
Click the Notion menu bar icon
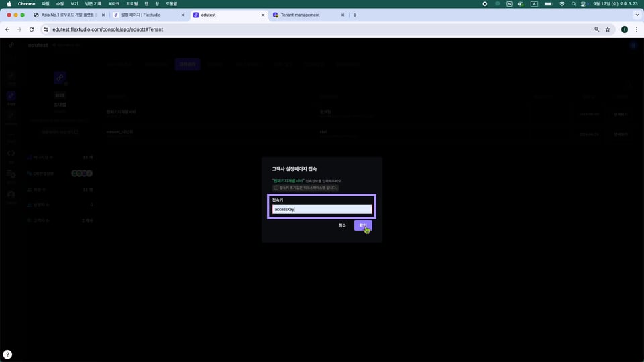tap(509, 4)
